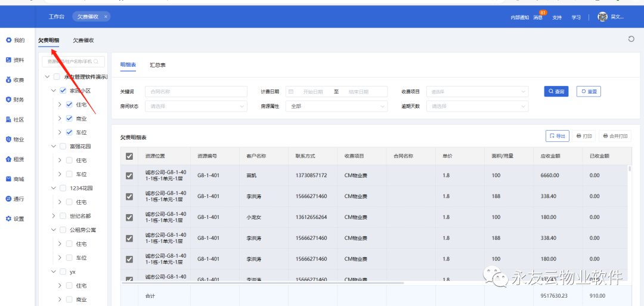Open the 通行 sidebar section

15,199
